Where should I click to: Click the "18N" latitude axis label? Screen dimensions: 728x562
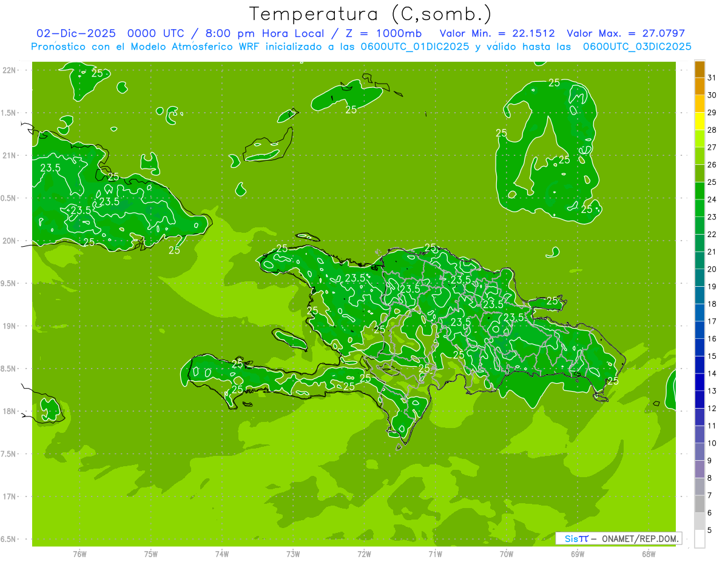point(9,412)
